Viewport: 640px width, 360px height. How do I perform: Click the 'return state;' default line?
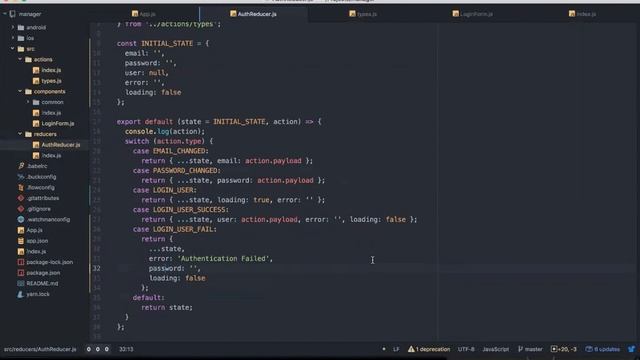point(167,307)
